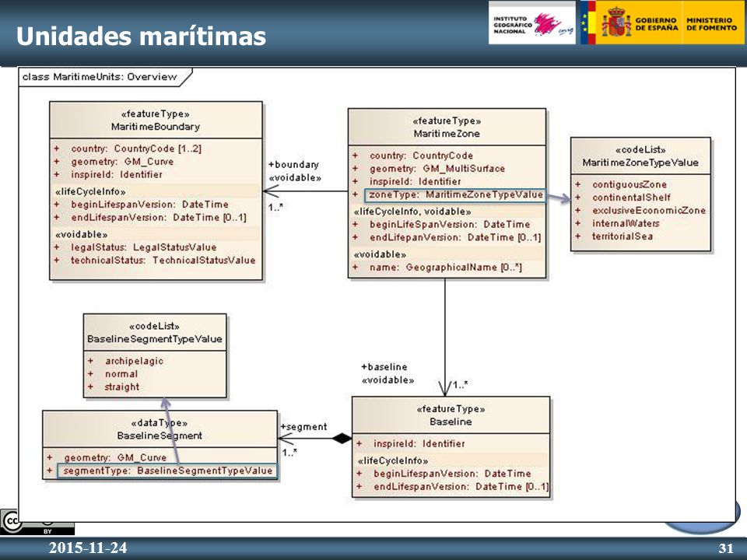Click name: GeographicalName [0..*] attribute
The width and height of the screenshot is (747, 560).
[x=445, y=267]
